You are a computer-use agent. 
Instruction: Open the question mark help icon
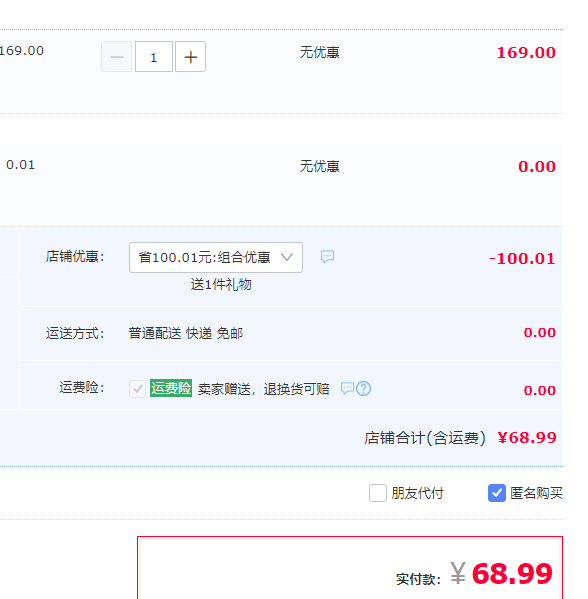(363, 389)
